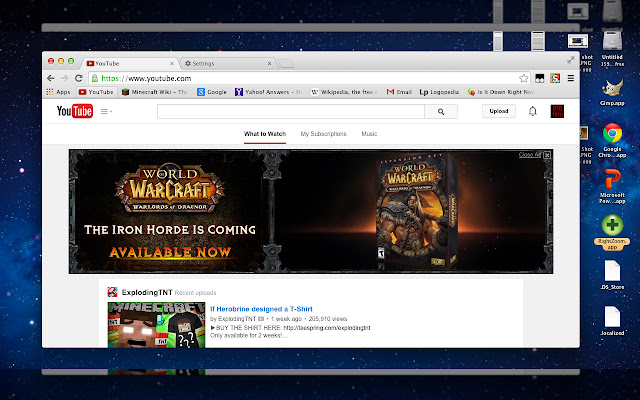Click the extension icon left of the S
Viewport: 640px width, 400px height.
[x=540, y=78]
